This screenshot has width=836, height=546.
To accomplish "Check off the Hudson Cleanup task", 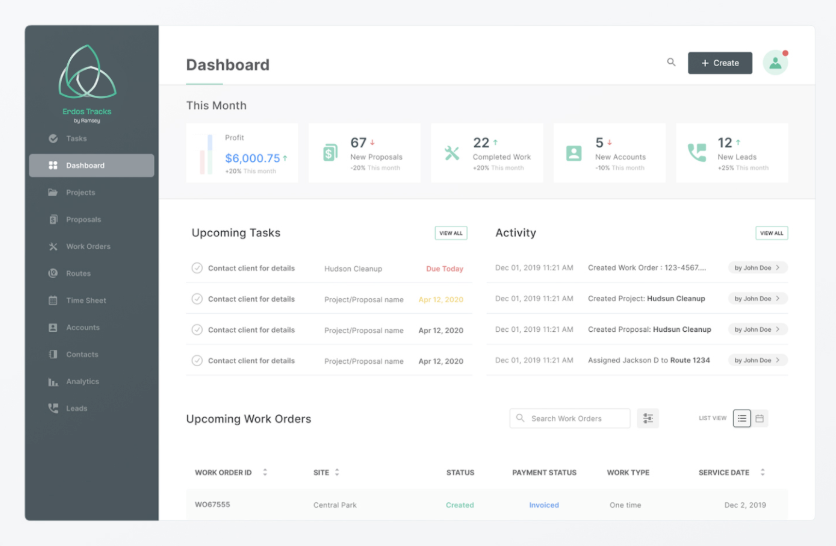I will pos(197,268).
